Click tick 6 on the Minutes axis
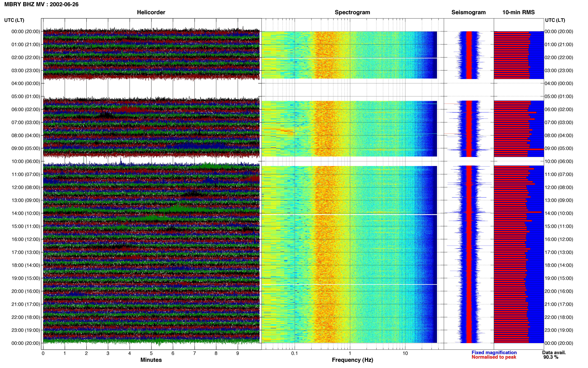The height and width of the screenshot is (368, 588). [173, 353]
